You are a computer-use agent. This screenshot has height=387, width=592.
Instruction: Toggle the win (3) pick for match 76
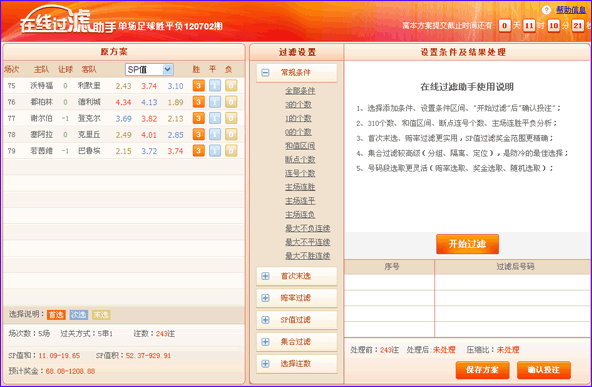(x=199, y=102)
